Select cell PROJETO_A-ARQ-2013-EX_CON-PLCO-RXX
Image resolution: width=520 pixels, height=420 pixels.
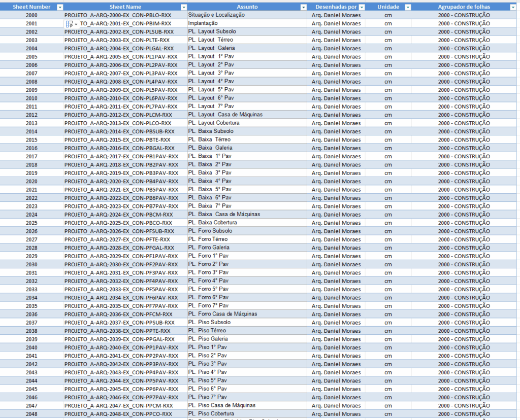click(x=125, y=123)
